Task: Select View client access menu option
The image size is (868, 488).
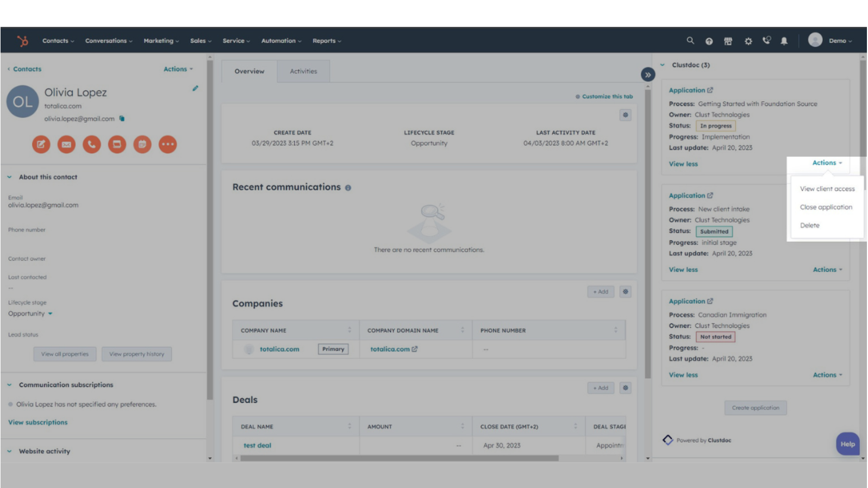Action: pos(827,189)
